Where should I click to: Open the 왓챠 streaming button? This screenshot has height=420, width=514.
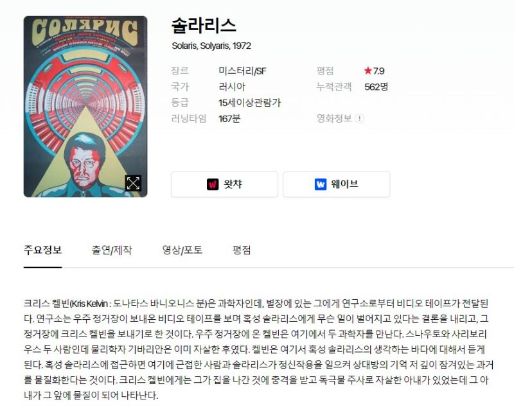(224, 184)
